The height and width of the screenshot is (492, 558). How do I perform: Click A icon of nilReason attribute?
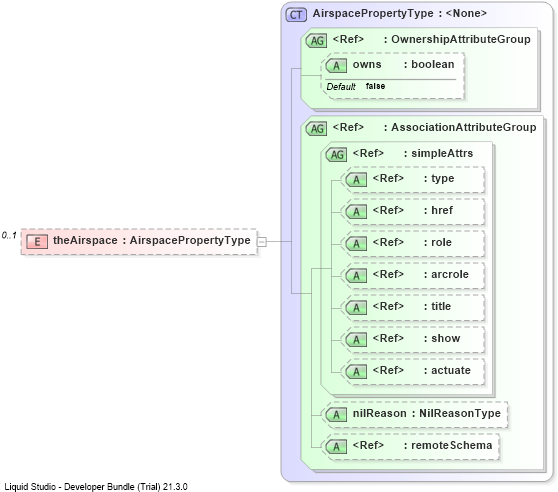click(336, 414)
